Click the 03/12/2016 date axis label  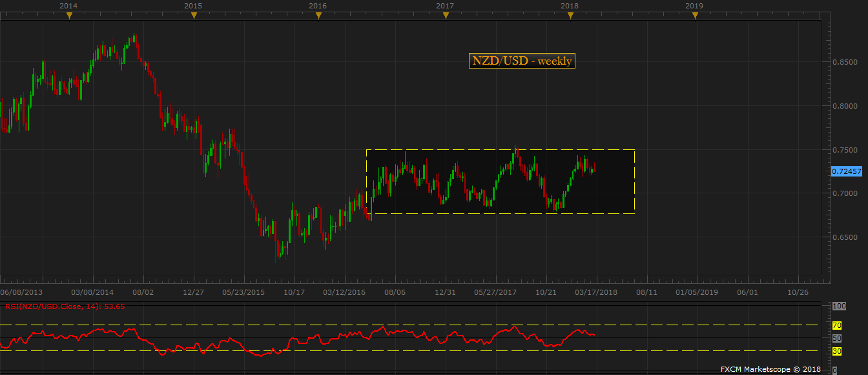click(x=344, y=292)
